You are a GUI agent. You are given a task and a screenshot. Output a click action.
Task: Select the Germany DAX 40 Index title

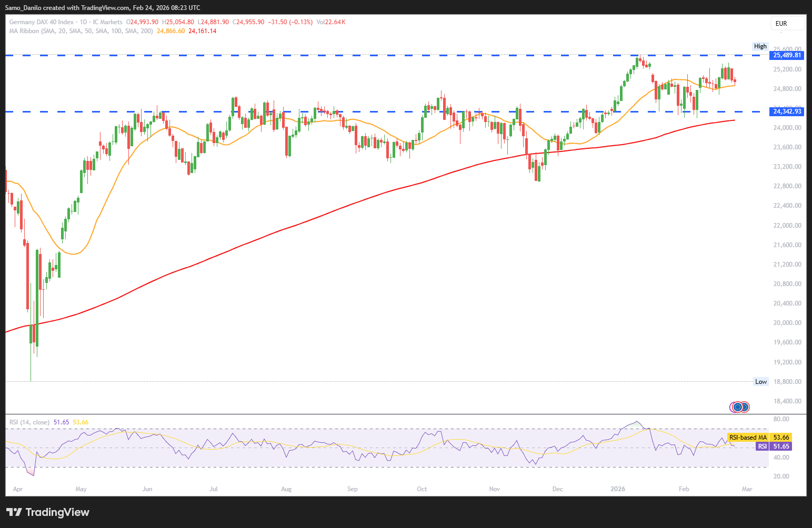[42, 22]
